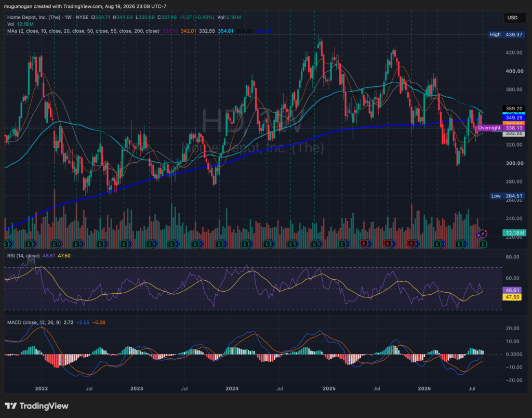Click the 338.13 overnight price label

[514, 128]
